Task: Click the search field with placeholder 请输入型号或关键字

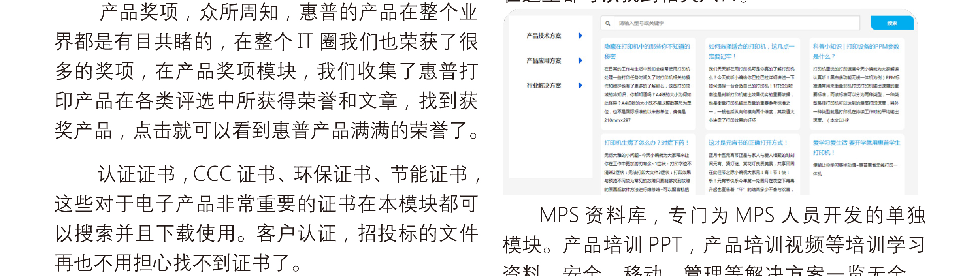Action: pyautogui.click(x=730, y=23)
